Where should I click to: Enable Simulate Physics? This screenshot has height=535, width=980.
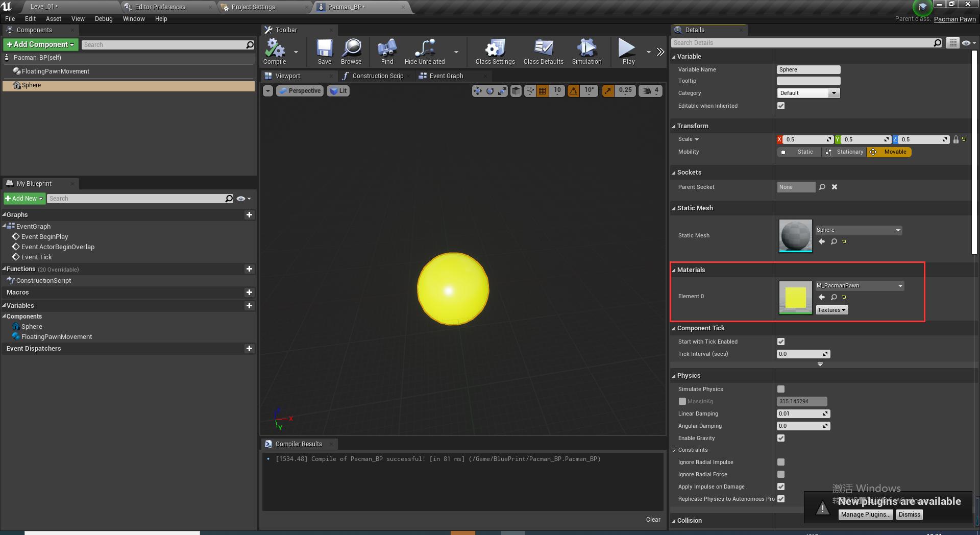780,388
